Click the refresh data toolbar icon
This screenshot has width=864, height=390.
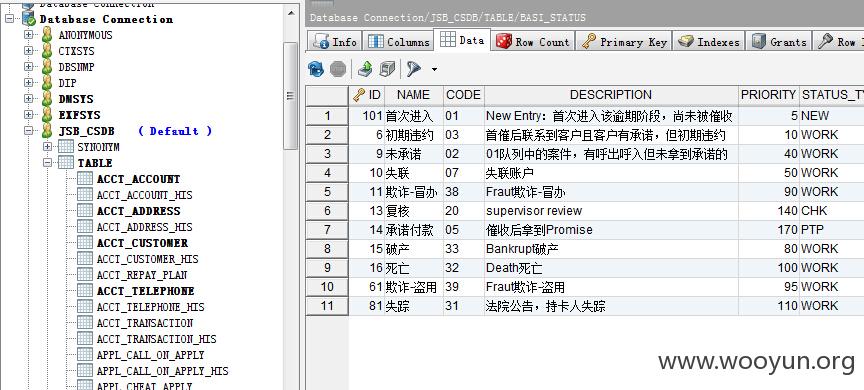(316, 69)
